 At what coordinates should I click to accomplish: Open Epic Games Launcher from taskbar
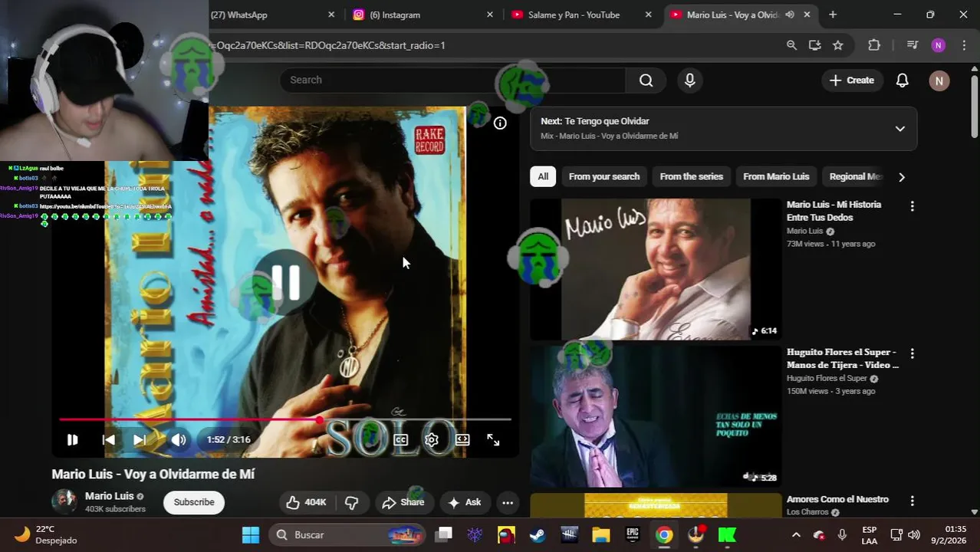[x=633, y=534]
